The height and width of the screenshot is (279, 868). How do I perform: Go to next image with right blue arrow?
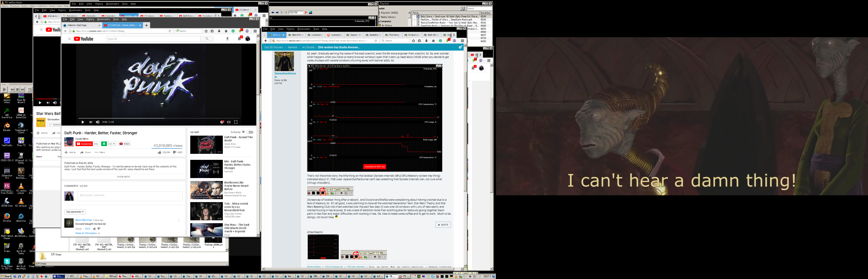coord(277,12)
